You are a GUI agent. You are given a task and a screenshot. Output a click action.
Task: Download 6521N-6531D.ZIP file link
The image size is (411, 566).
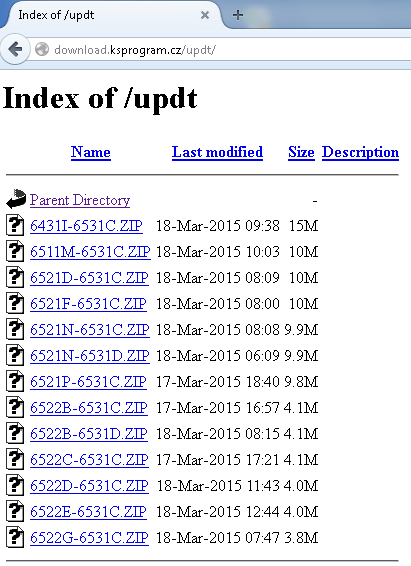[x=90, y=356]
